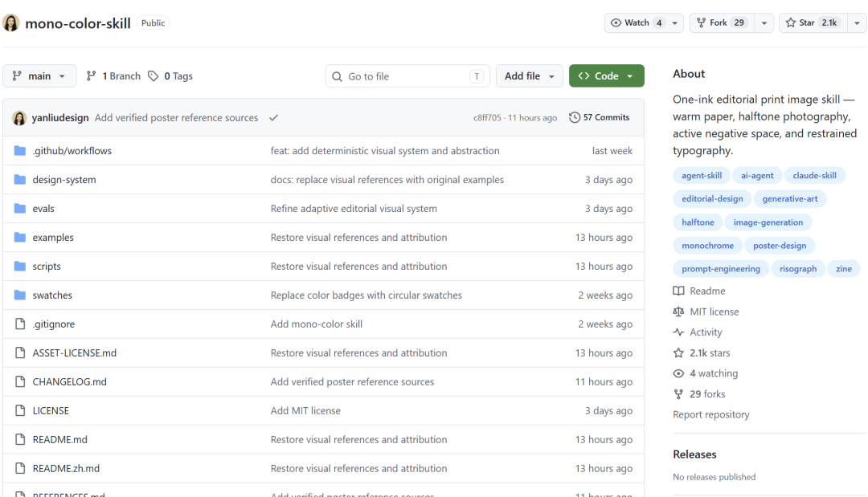Image resolution: width=868 pixels, height=497 pixels.
Task: Open the swatches folder name
Action: tap(52, 295)
